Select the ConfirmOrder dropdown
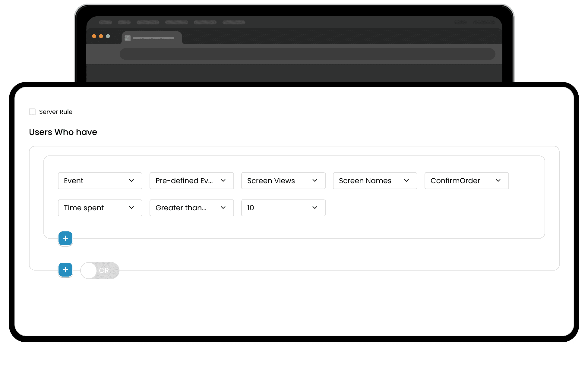The width and height of the screenshot is (588, 376). pyautogui.click(x=466, y=181)
